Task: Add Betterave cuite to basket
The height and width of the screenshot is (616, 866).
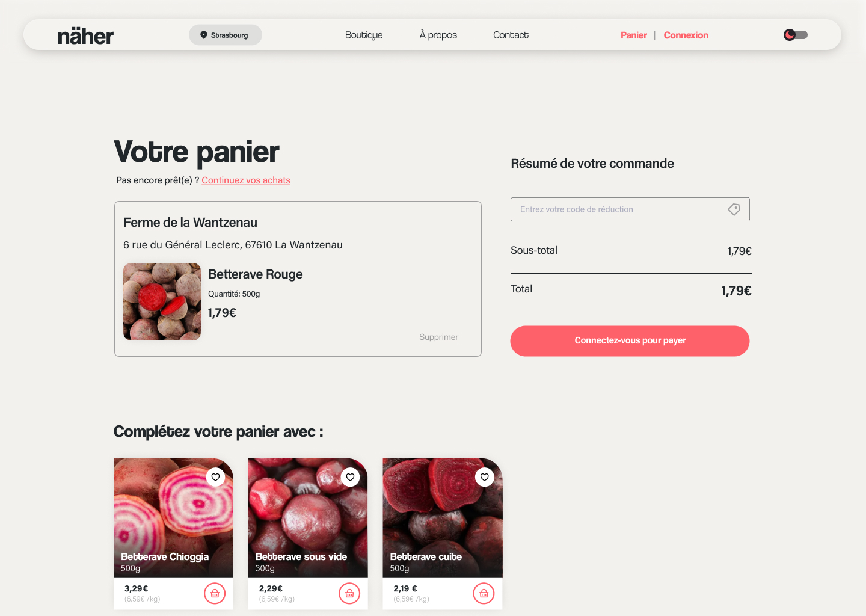Action: tap(484, 594)
